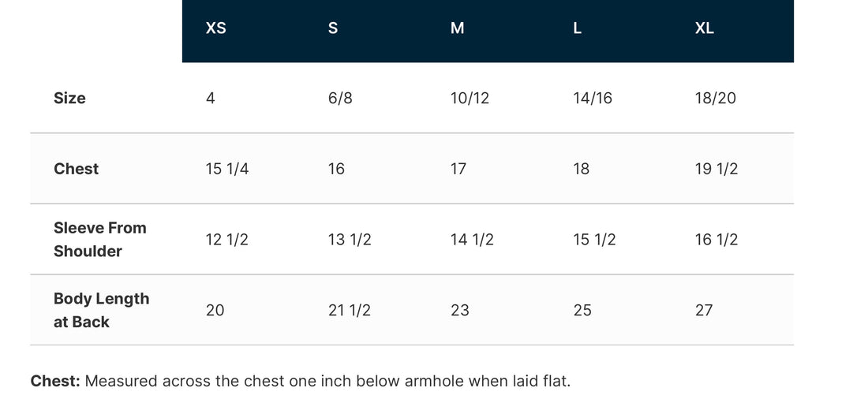The width and height of the screenshot is (868, 399).
Task: Click the 21 1/2 body length value
Action: tap(350, 311)
